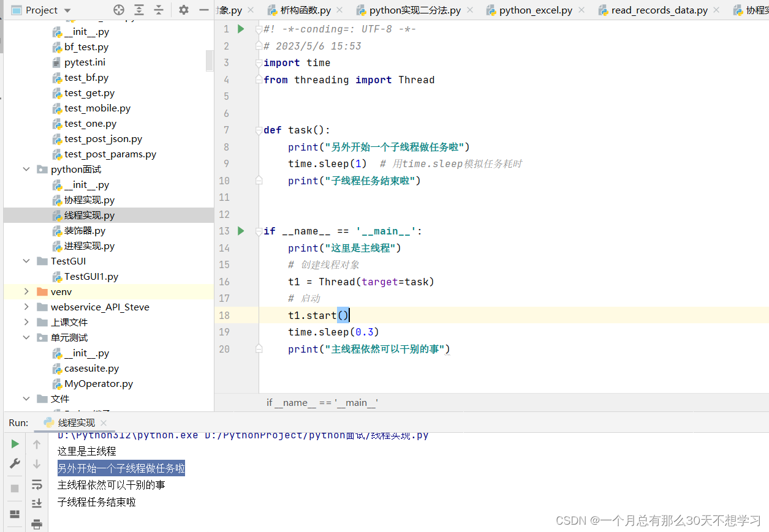
Task: Click the Project tree vertical scrollbar
Action: coord(210,60)
